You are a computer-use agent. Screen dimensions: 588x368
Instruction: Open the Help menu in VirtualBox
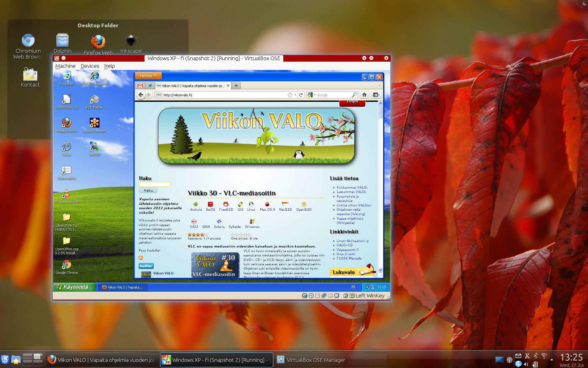coord(109,66)
